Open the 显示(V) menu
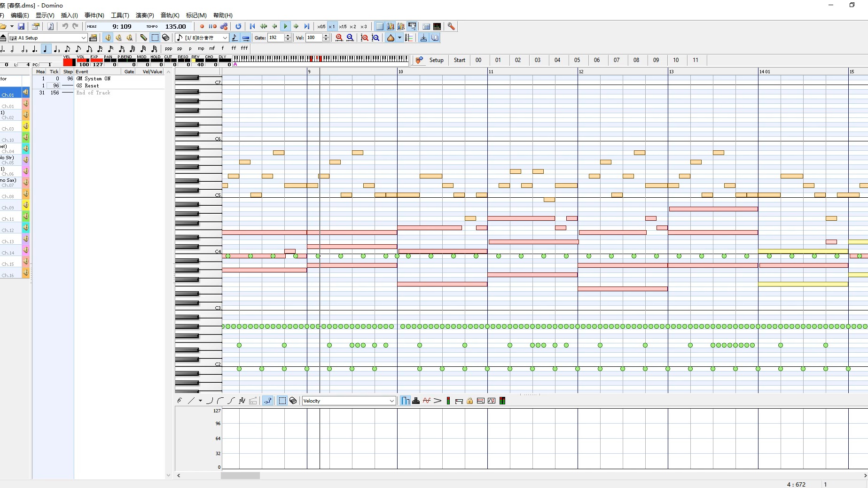This screenshot has height=488, width=868. pos(45,15)
